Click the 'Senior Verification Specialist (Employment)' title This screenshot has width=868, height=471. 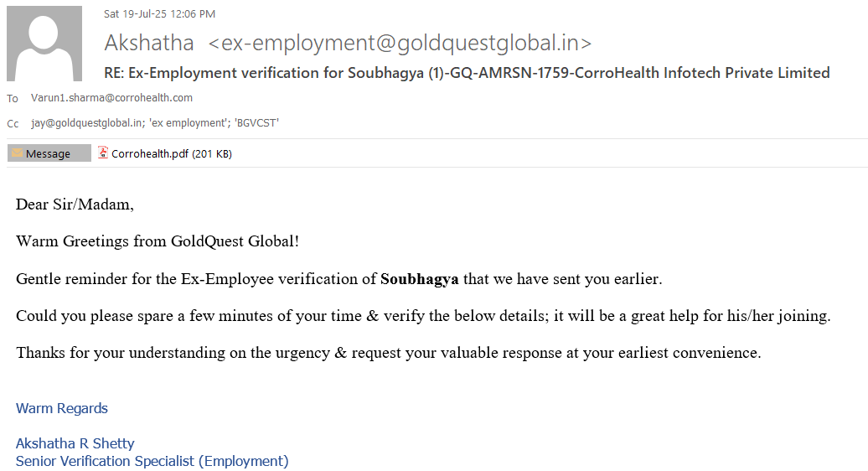click(152, 461)
